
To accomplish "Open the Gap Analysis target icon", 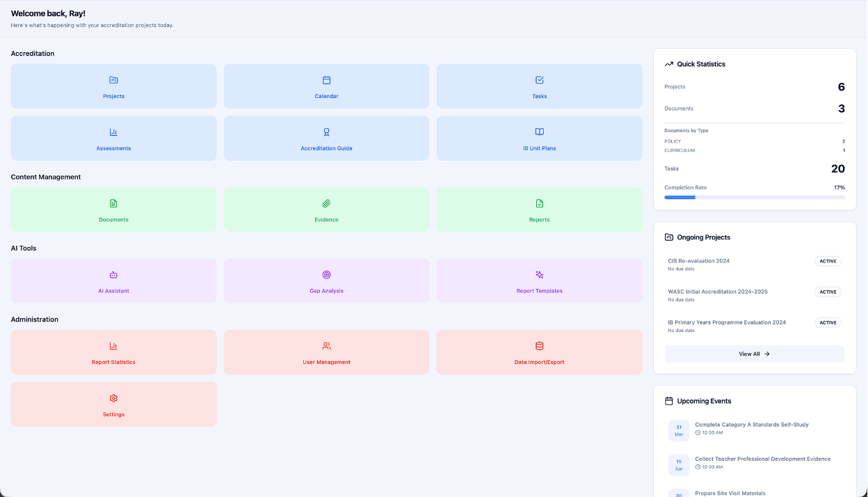I will (326, 275).
